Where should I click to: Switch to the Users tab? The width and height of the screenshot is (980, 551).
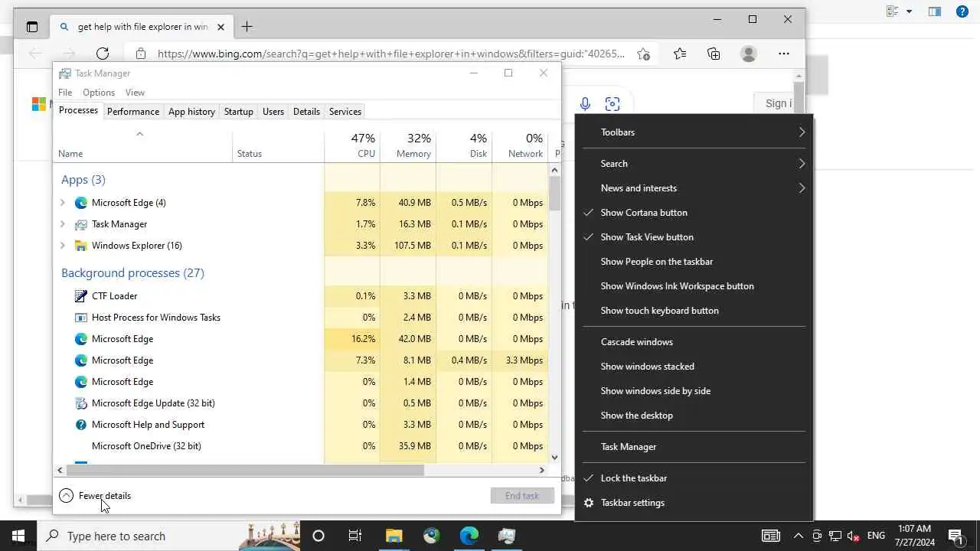tap(273, 112)
